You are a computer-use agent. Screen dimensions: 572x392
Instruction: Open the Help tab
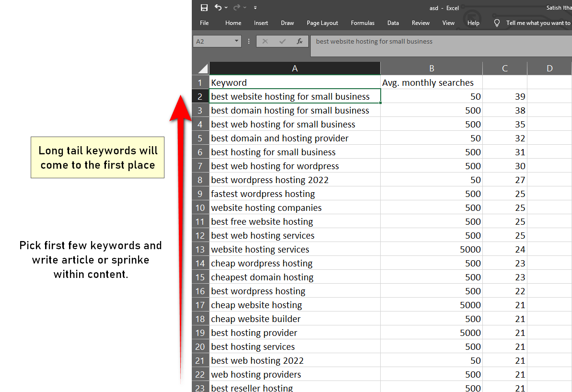[474, 23]
